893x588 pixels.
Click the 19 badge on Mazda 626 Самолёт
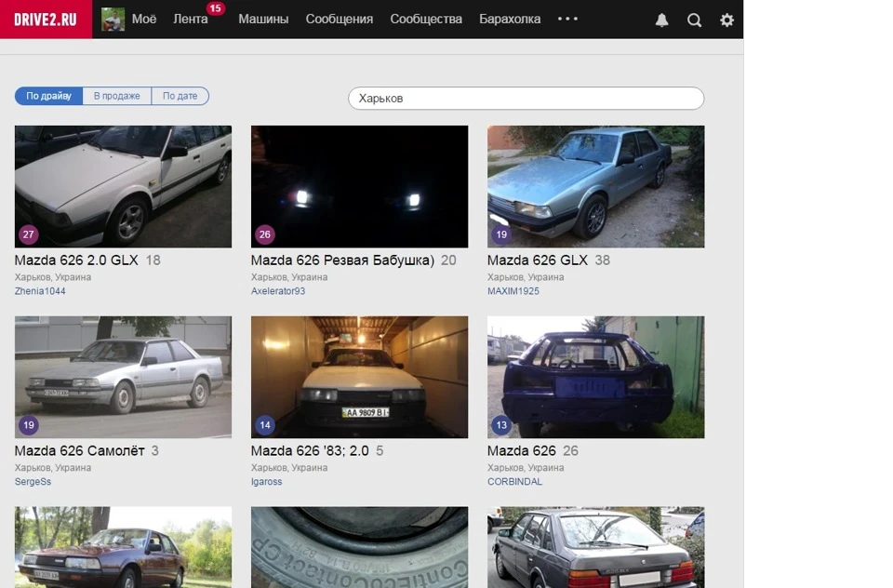pyautogui.click(x=29, y=424)
